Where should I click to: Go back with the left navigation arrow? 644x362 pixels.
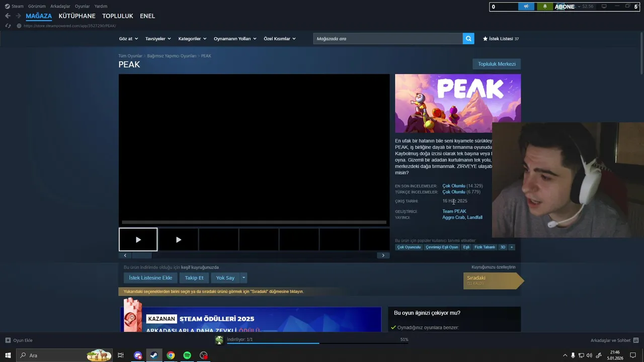pos(8,16)
